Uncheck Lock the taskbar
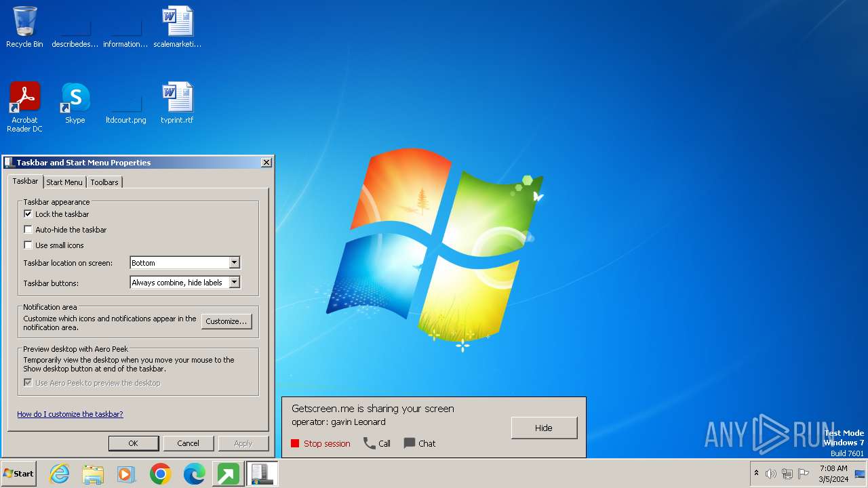Viewport: 868px width, 488px height. 28,213
